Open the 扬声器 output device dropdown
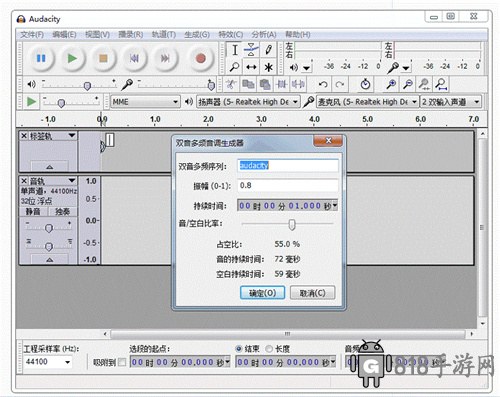Image resolution: width=500 pixels, height=397 pixels. click(248, 102)
